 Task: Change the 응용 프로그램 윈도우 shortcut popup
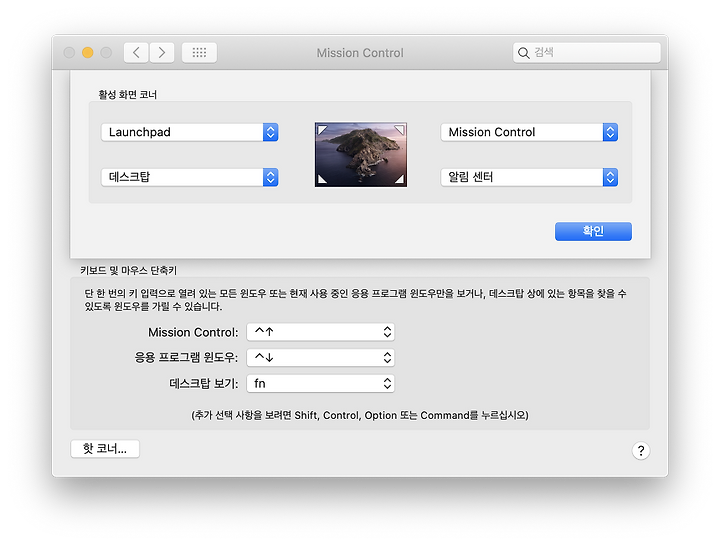click(x=321, y=358)
